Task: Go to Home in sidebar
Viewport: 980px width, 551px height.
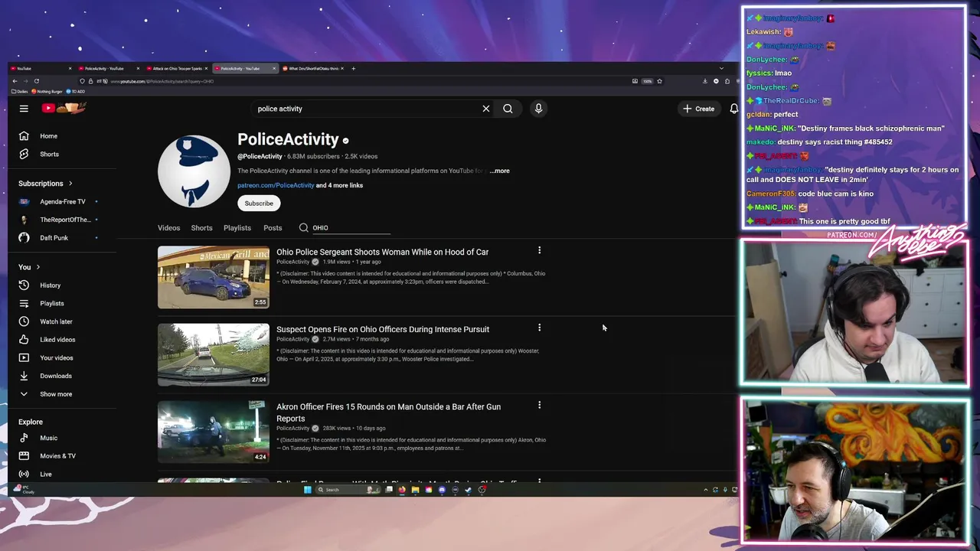Action: point(48,136)
